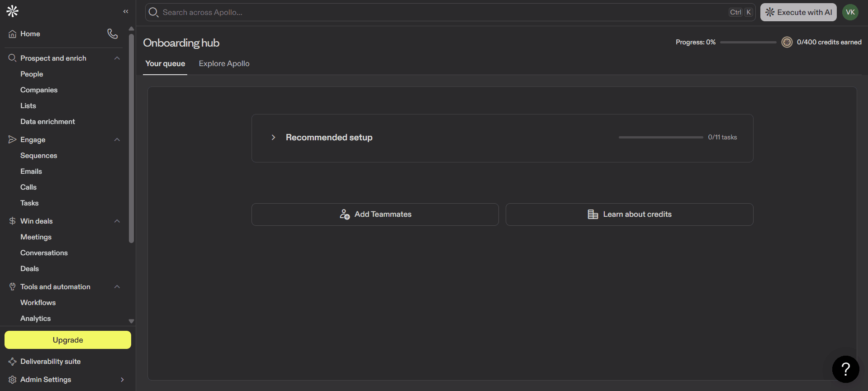
Task: Open Workflows page
Action: pos(38,302)
